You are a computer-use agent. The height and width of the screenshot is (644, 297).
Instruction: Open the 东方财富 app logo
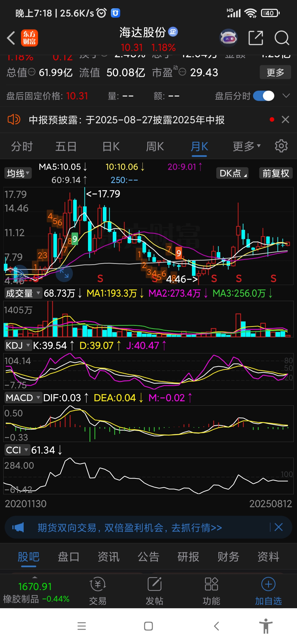point(29,38)
